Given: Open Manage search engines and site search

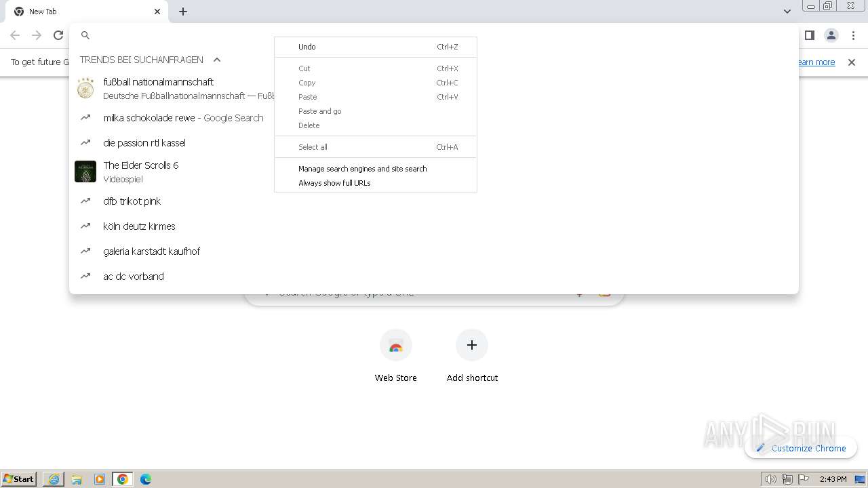Looking at the screenshot, I should (376, 169).
